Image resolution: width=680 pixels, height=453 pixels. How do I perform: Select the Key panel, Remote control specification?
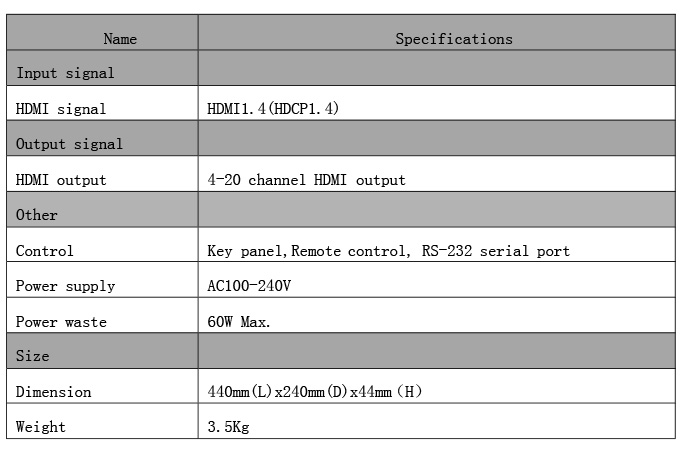coord(388,251)
